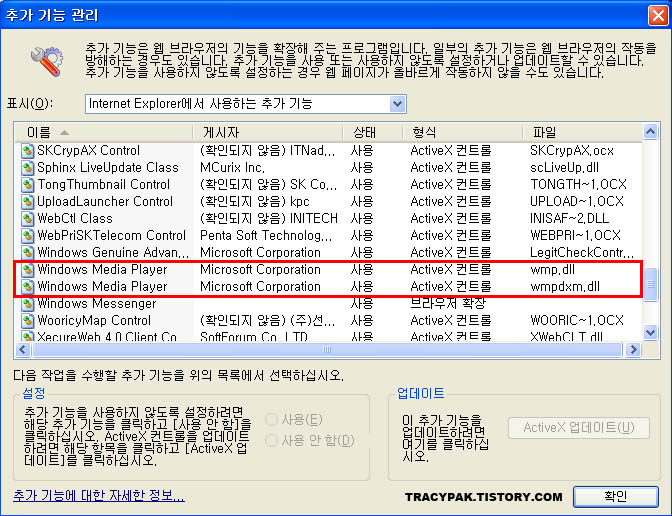Click the WEBPRI~1.OCX file cell
Image resolution: width=672 pixels, height=516 pixels.
[576, 236]
